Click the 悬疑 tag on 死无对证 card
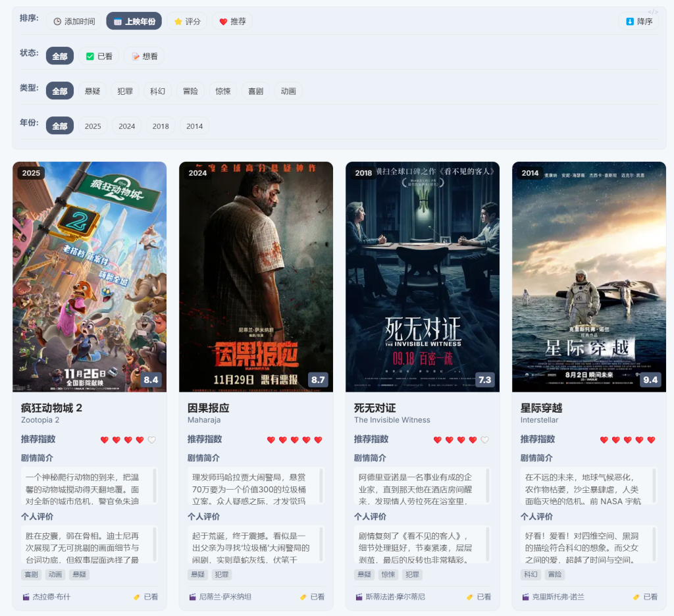674x616 pixels. pyautogui.click(x=364, y=575)
